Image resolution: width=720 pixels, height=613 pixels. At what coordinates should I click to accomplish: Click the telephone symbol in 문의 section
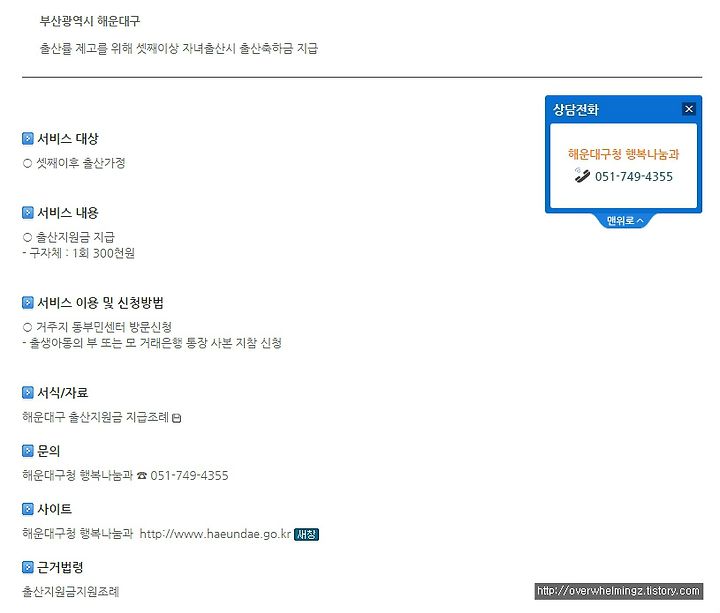tap(142, 476)
